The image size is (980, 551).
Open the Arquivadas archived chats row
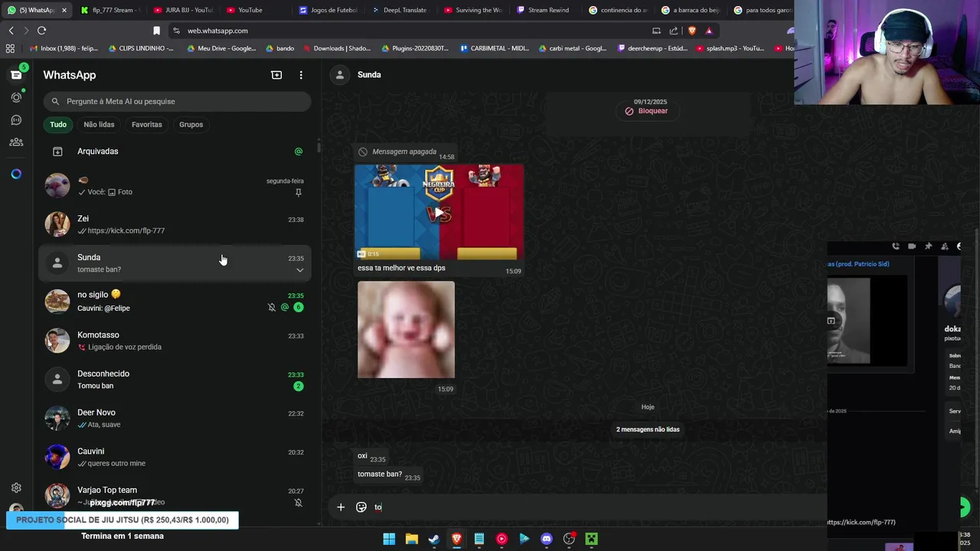(176, 152)
